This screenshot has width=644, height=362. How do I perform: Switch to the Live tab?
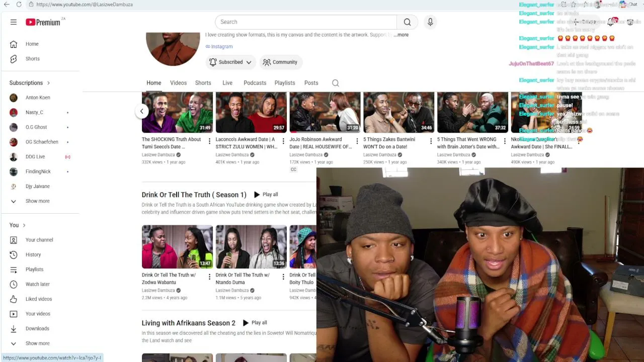[x=227, y=83]
